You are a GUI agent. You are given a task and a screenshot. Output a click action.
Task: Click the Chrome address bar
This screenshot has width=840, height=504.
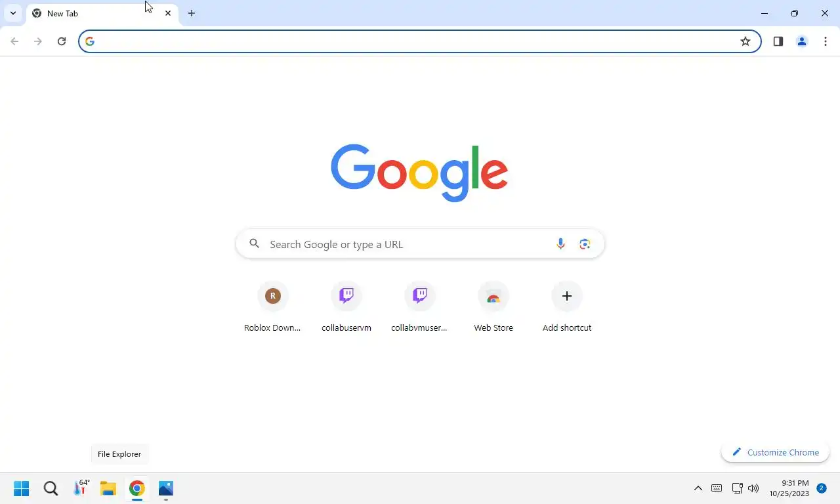click(420, 41)
